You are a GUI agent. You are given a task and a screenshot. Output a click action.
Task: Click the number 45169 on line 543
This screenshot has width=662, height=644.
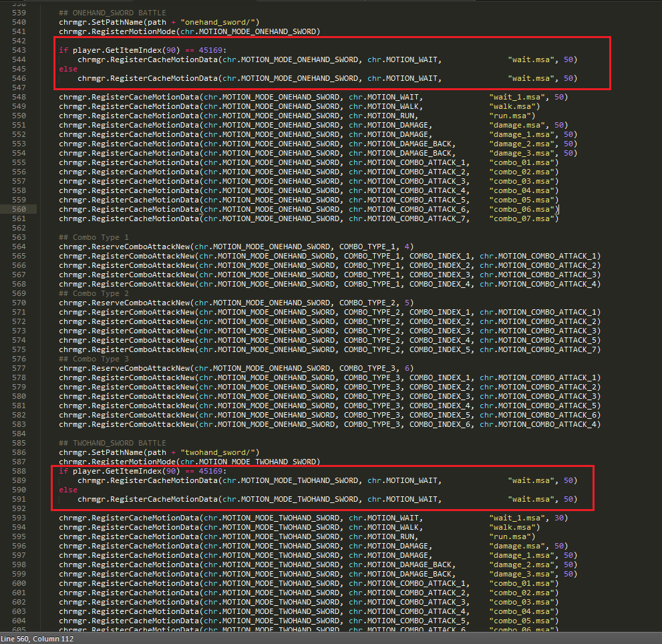pyautogui.click(x=210, y=50)
